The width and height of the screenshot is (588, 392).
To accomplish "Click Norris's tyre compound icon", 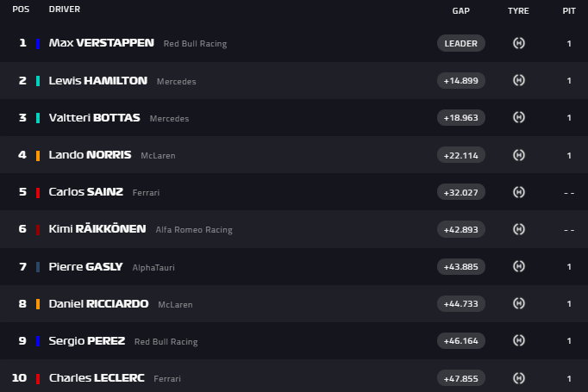I will (x=518, y=155).
